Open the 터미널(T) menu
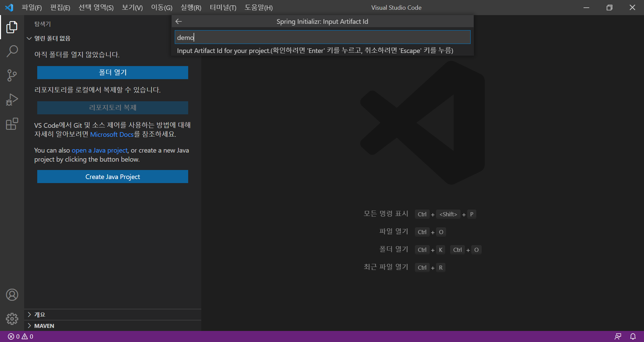The height and width of the screenshot is (342, 644). (223, 7)
